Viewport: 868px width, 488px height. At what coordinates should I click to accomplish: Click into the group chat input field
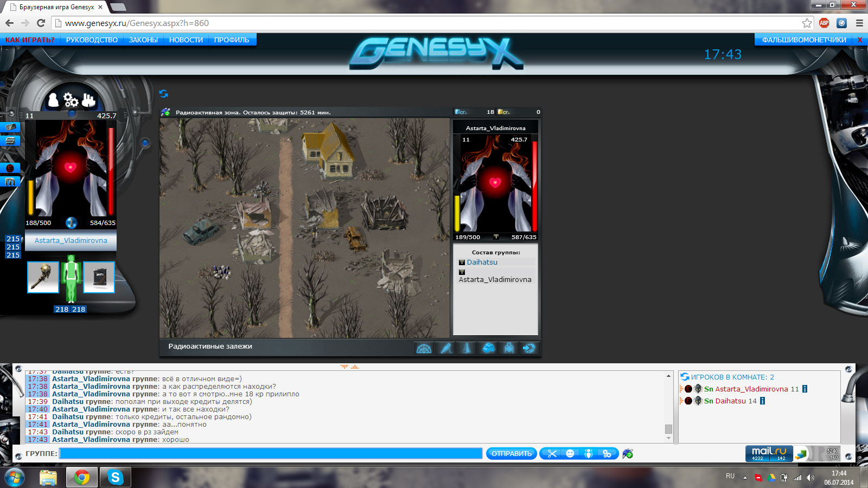coord(271,453)
